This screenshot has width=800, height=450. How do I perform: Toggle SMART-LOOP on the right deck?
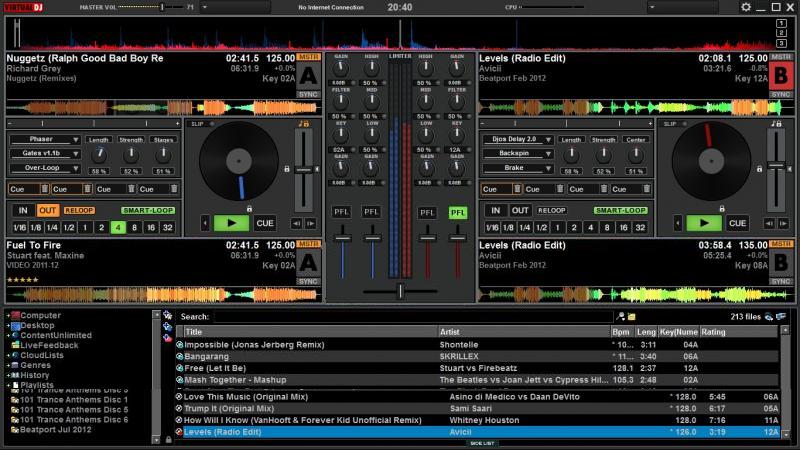(620, 210)
